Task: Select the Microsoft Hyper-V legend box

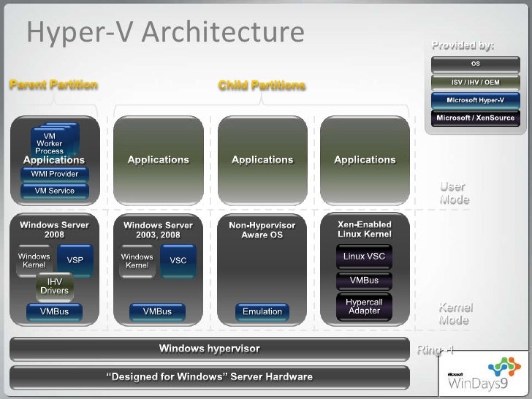Action: point(475,100)
